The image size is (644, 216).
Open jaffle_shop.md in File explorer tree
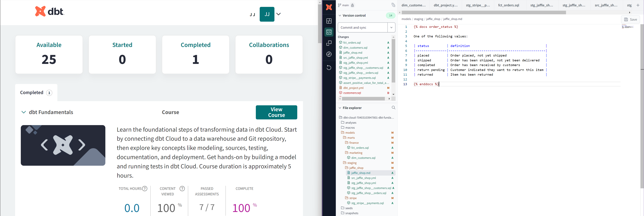[361, 173]
